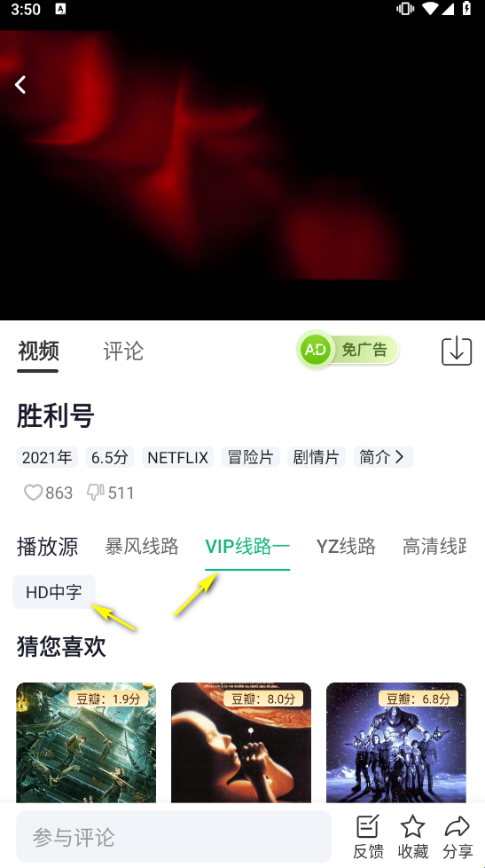Like the movie with heart icon
The height and width of the screenshot is (868, 485).
33,492
